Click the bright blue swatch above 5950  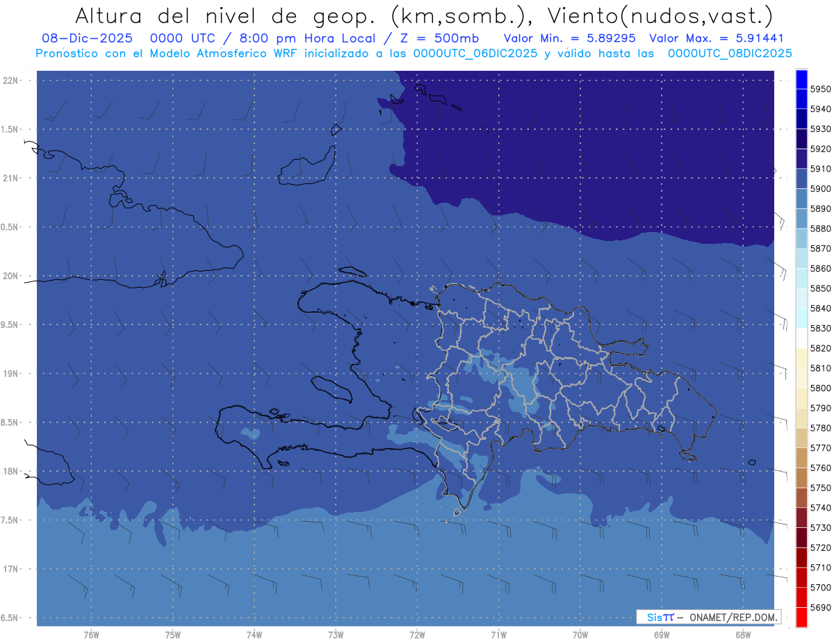(801, 79)
